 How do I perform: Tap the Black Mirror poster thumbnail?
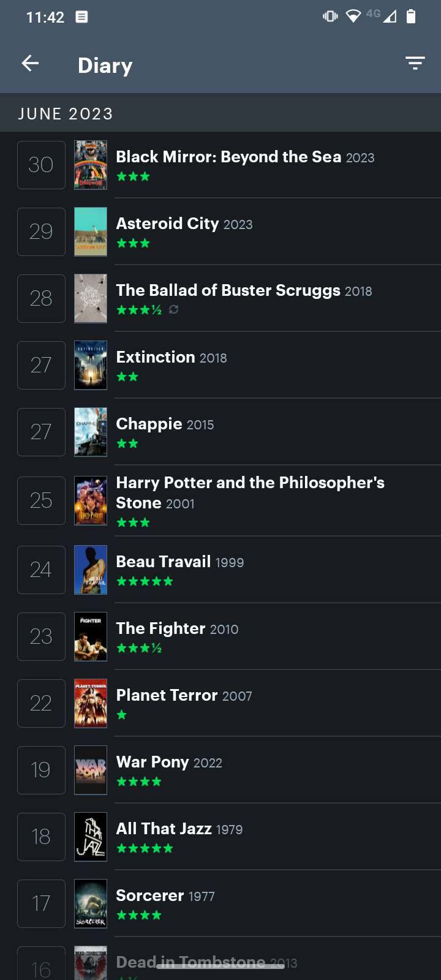point(91,165)
